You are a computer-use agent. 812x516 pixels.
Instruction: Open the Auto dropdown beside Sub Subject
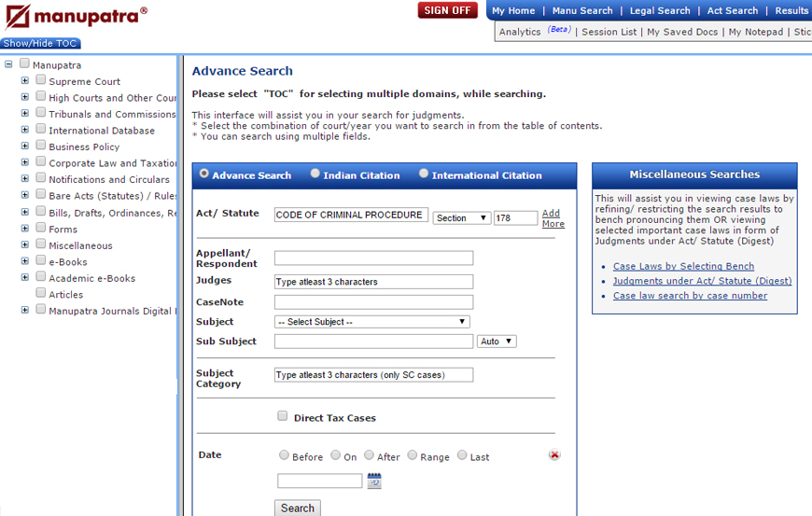[x=497, y=342]
